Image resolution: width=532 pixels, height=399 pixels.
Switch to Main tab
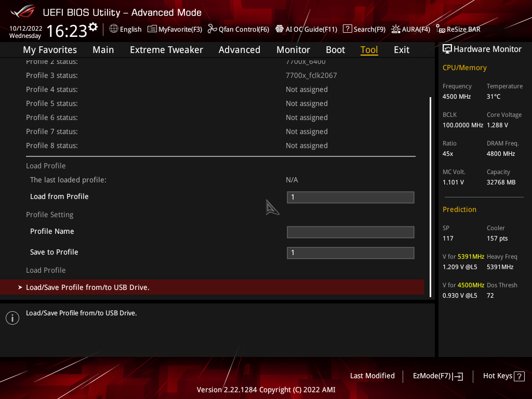103,50
